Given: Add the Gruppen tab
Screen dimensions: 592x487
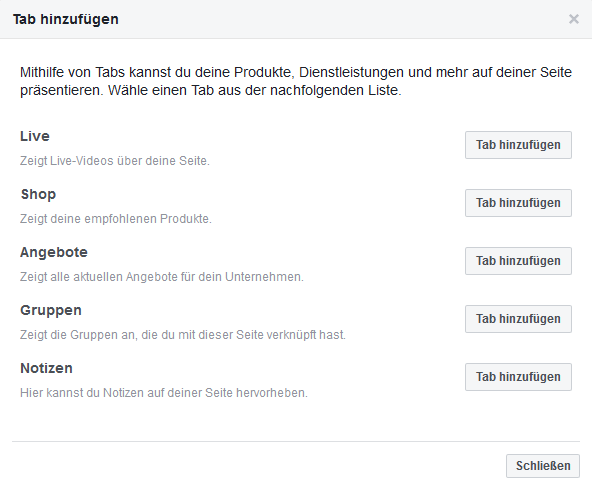Looking at the screenshot, I should pyautogui.click(x=518, y=319).
